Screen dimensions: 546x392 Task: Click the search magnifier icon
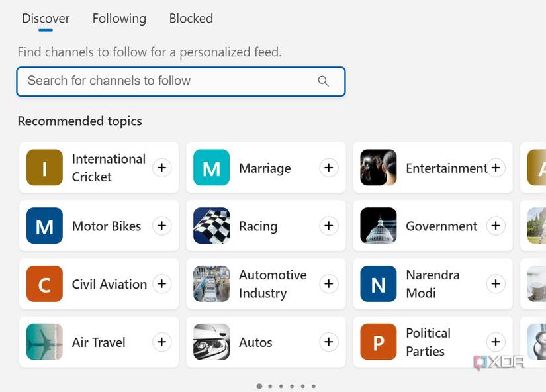(323, 81)
